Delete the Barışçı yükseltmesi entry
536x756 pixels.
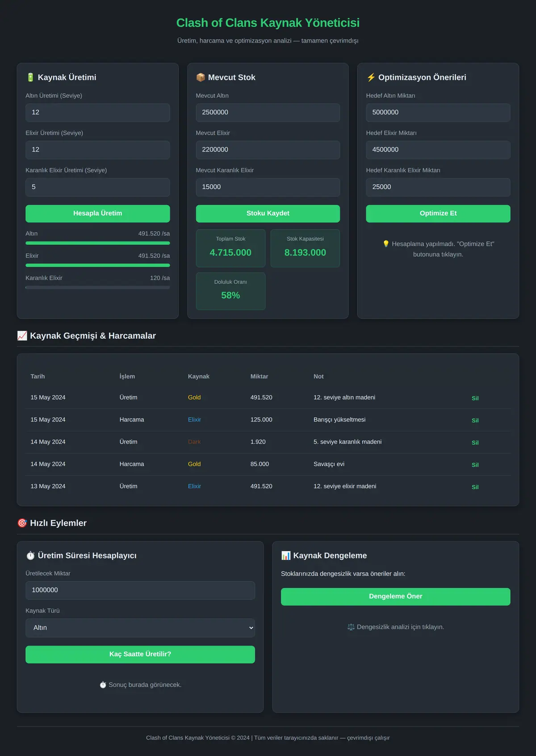[x=475, y=421]
